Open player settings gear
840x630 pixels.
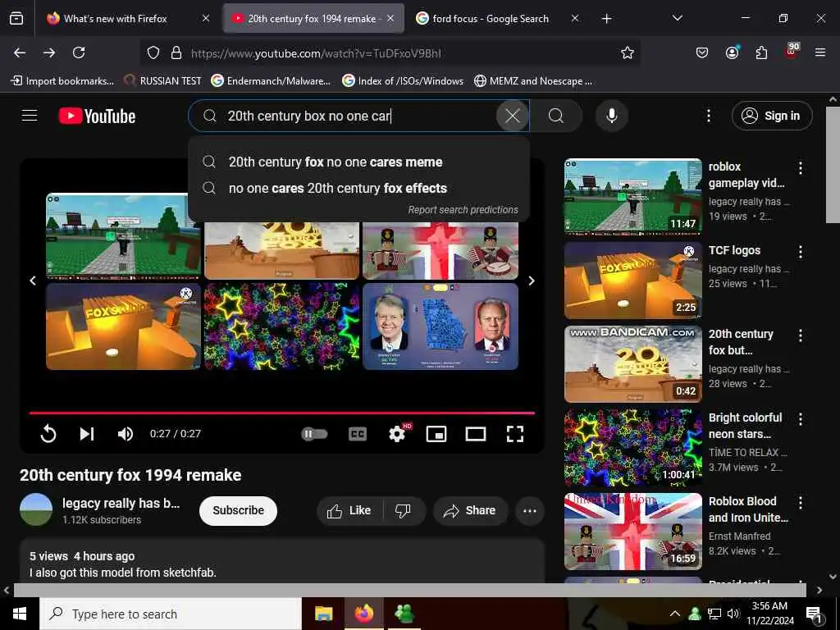[x=397, y=433]
